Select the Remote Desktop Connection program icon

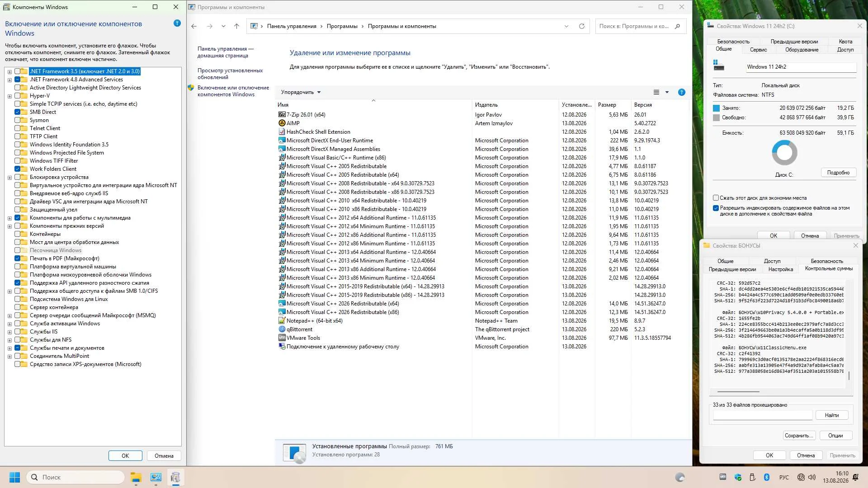[282, 347]
